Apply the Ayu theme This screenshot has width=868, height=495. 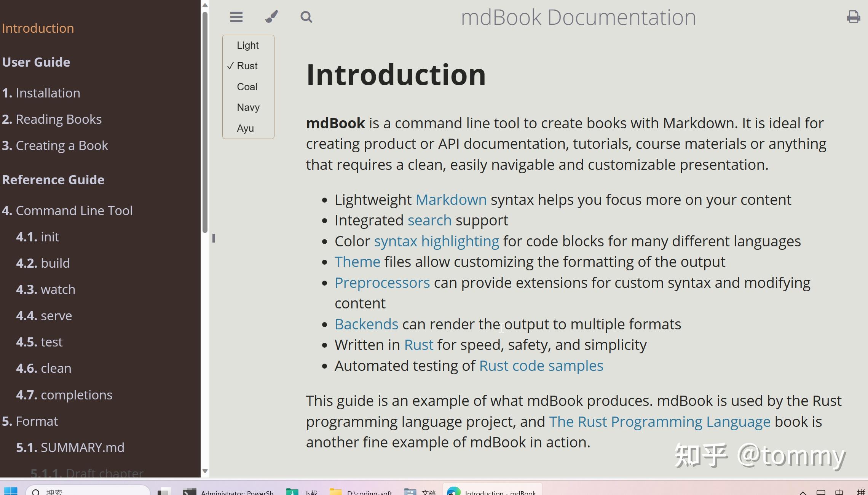coord(246,128)
